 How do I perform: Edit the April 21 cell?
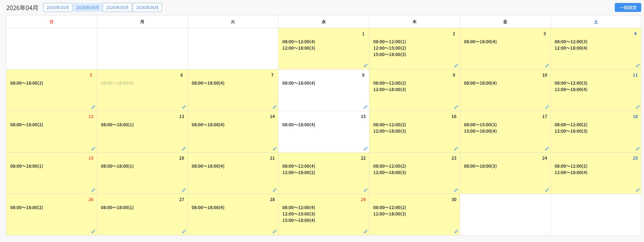click(274, 190)
